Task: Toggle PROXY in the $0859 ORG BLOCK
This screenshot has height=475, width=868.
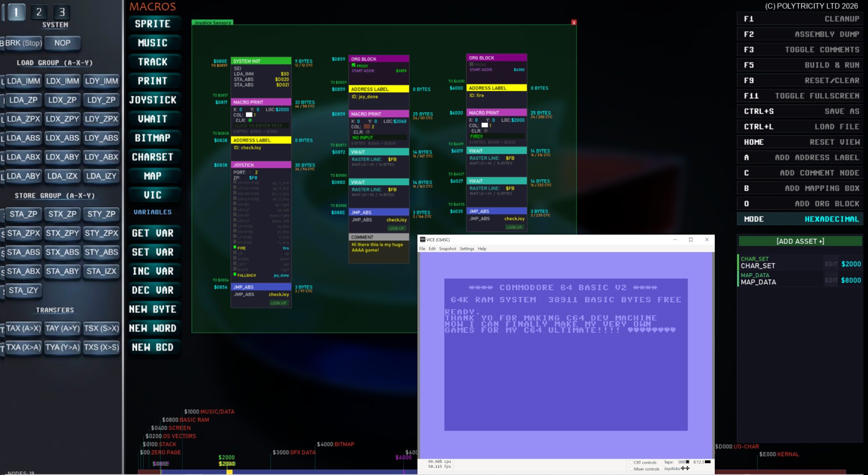Action: tap(354, 66)
